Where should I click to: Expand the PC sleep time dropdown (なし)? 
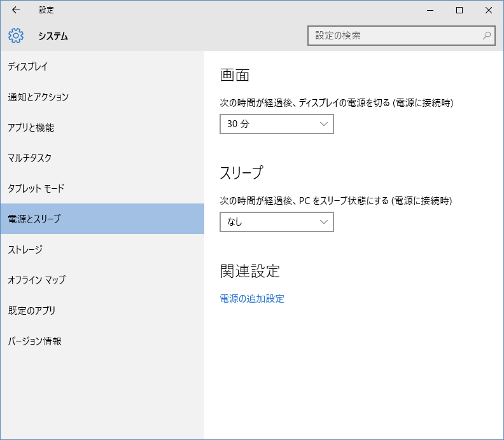[276, 222]
